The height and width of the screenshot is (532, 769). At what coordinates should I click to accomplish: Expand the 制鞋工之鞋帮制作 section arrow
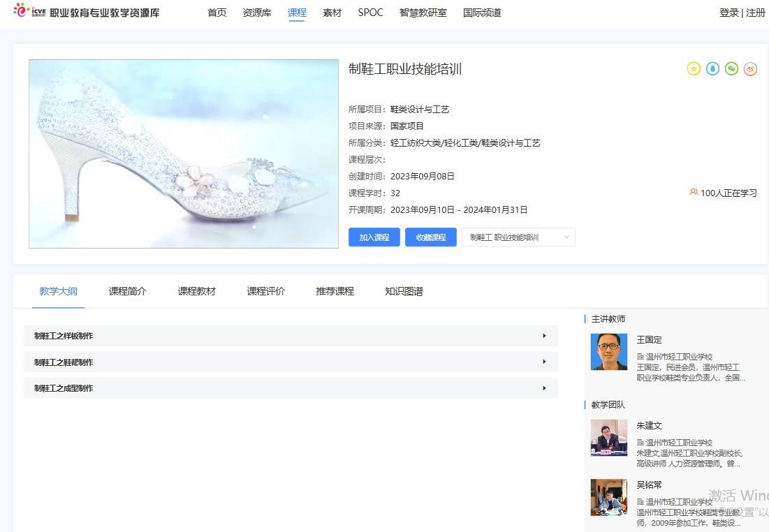click(x=544, y=362)
